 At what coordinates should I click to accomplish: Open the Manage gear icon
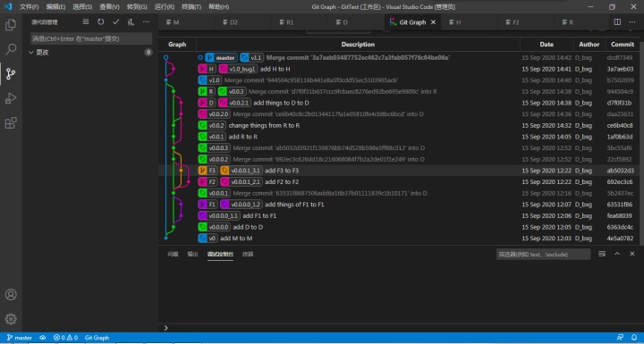[x=11, y=319]
